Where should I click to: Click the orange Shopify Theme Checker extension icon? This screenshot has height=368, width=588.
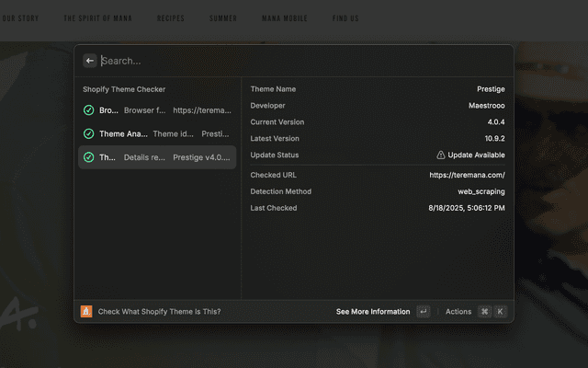click(x=86, y=312)
